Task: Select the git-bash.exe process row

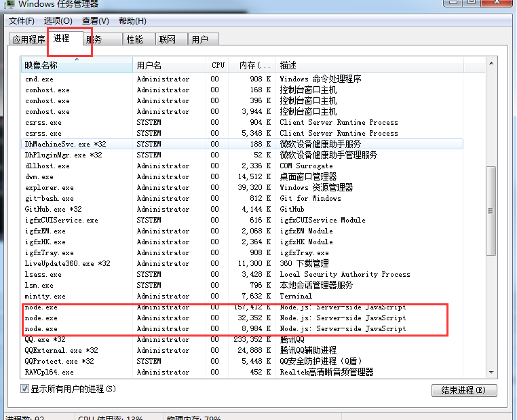Action: (x=242, y=198)
